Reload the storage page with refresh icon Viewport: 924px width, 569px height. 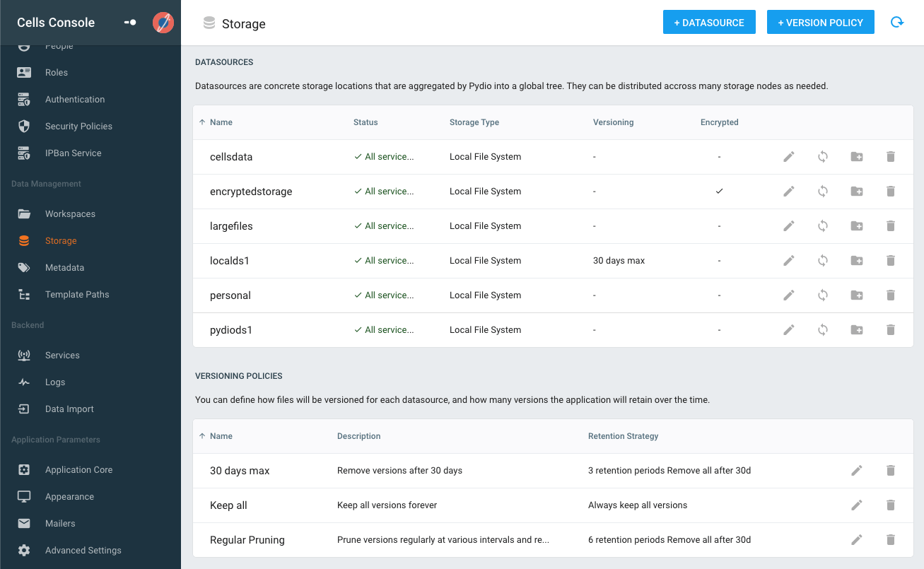[x=897, y=23]
